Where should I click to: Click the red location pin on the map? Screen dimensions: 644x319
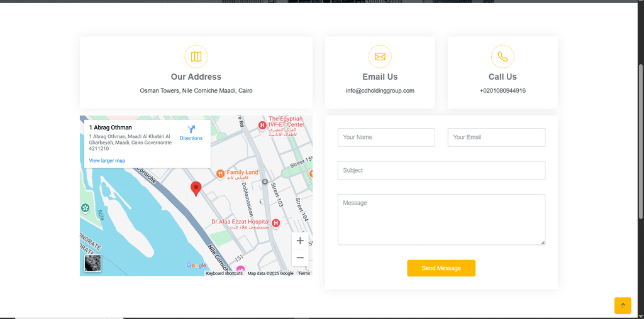click(196, 188)
